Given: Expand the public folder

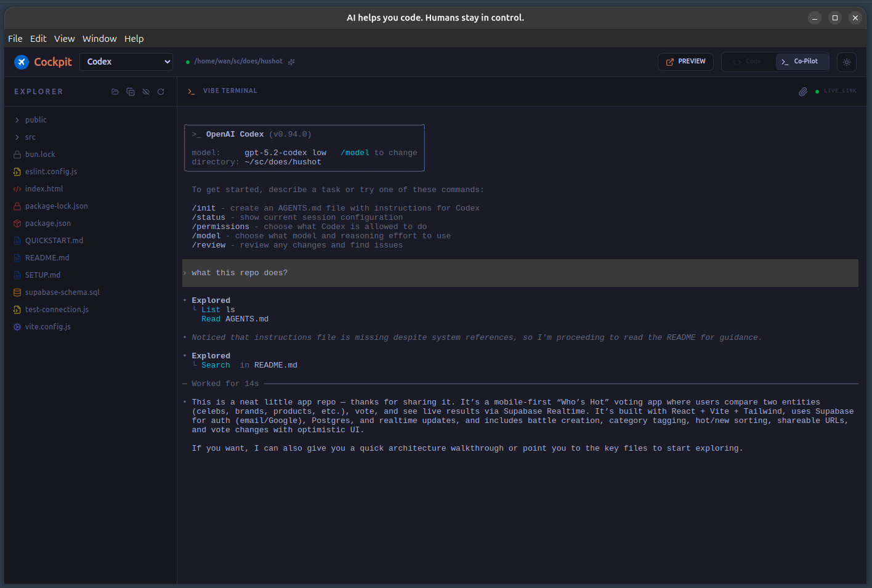Looking at the screenshot, I should click(36, 120).
